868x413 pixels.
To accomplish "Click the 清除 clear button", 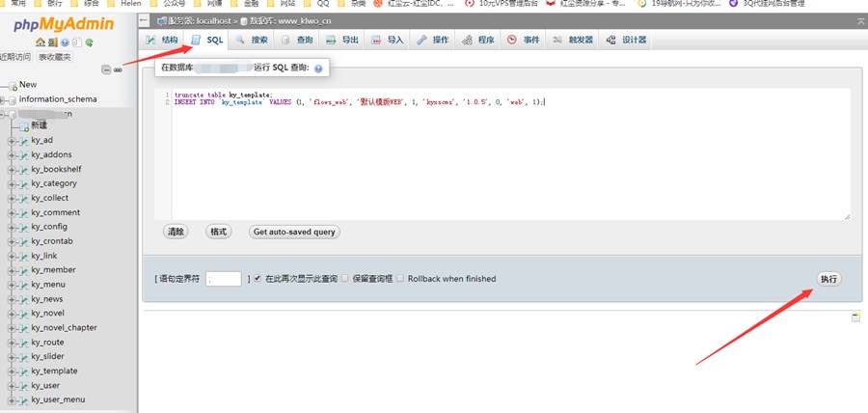I will (176, 232).
